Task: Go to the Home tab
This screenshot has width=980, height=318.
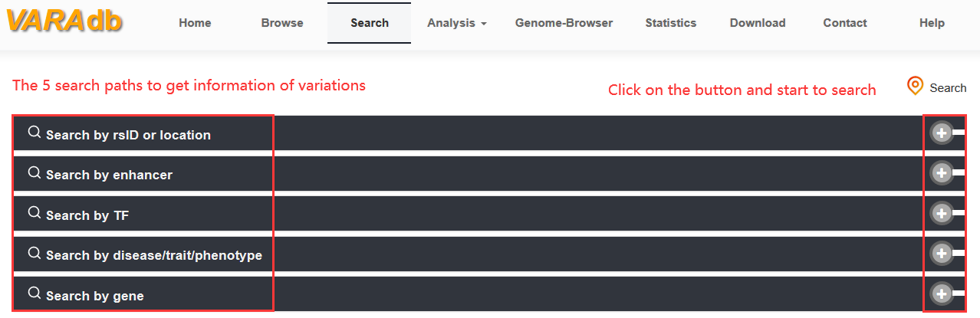Action: tap(195, 23)
